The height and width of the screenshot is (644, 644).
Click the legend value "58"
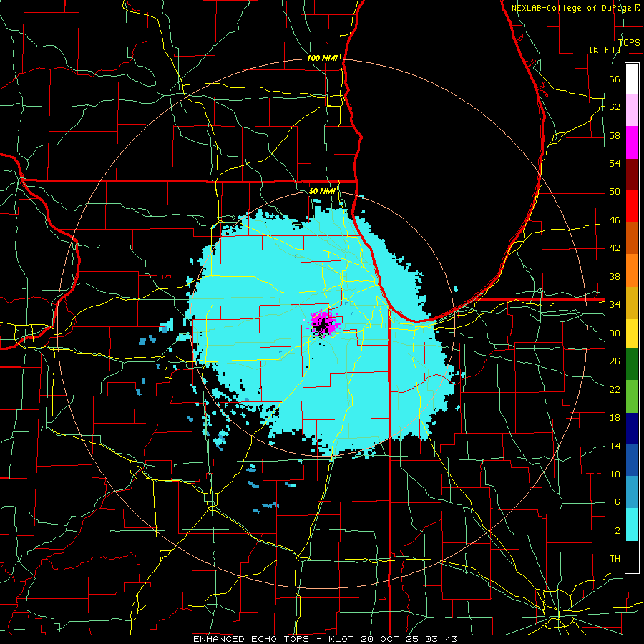coord(615,135)
